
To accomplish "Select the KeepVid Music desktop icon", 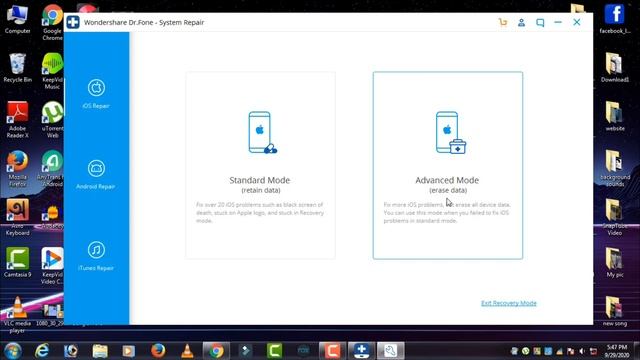I will pyautogui.click(x=52, y=71).
